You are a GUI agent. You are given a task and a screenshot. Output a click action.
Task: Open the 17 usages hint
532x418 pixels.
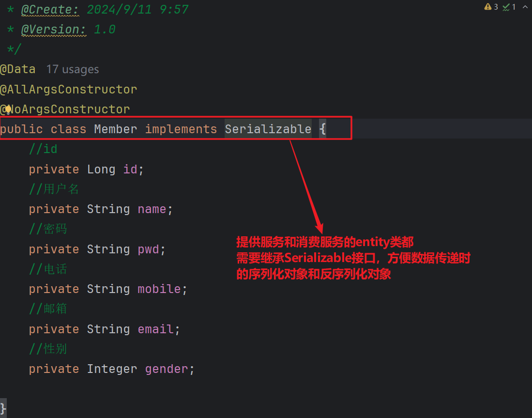point(72,69)
